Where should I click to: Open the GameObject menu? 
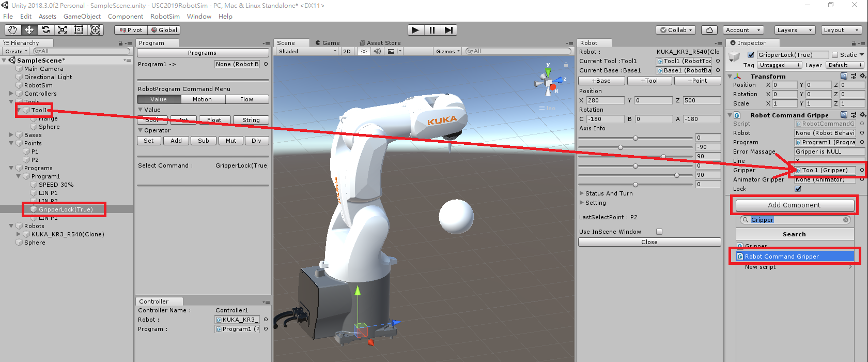82,17
